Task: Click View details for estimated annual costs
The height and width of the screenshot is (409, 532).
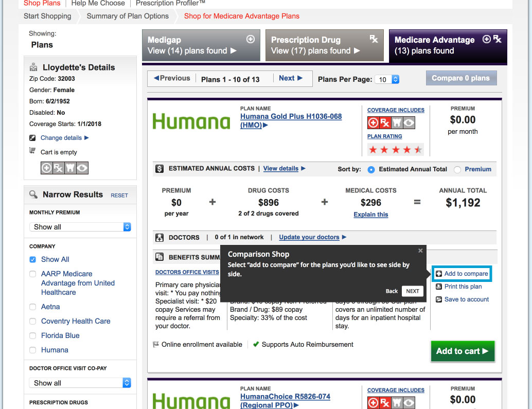Action: [280, 169]
